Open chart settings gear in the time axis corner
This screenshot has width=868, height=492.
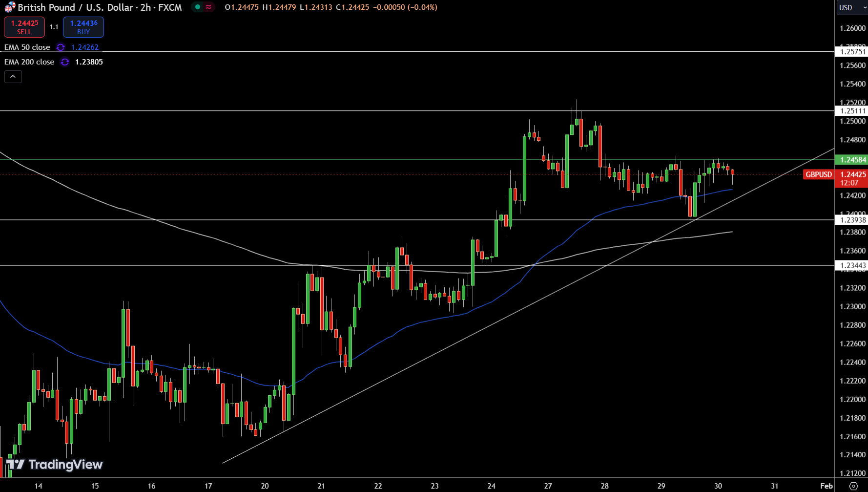click(853, 486)
